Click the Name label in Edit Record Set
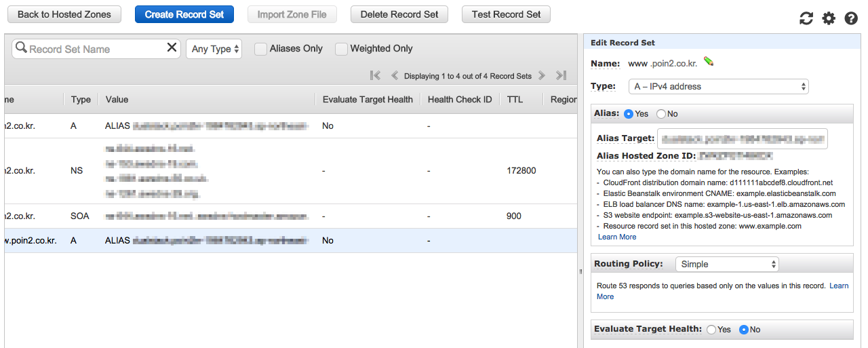 pyautogui.click(x=606, y=63)
